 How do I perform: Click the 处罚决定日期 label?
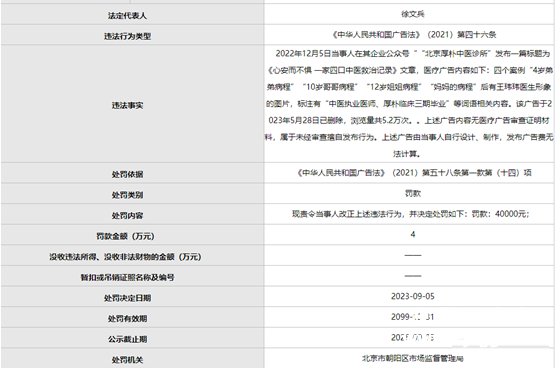coord(128,298)
